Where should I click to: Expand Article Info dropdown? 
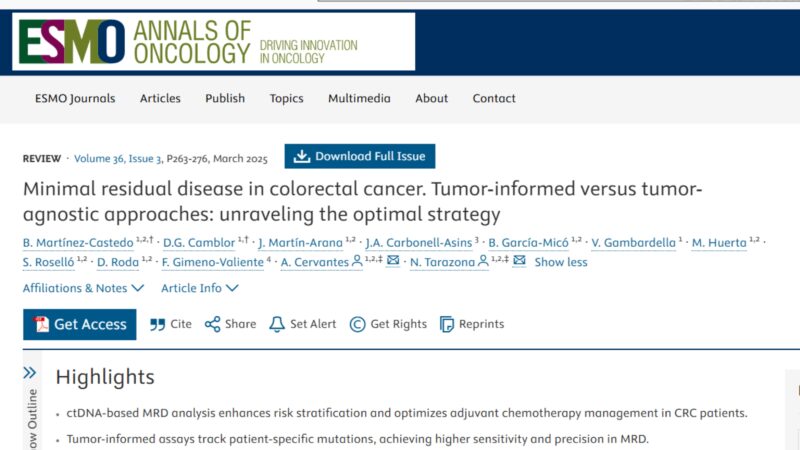(x=199, y=288)
